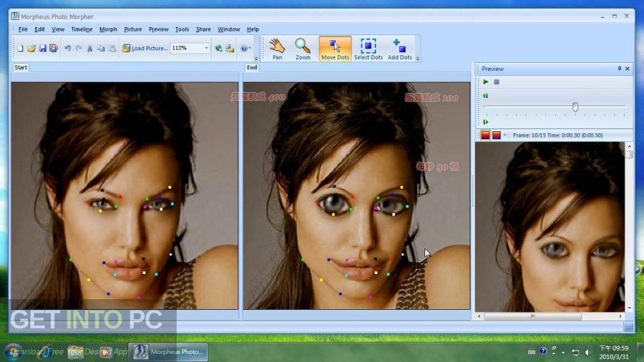Click Load Picture button
The image size is (644, 362).
tap(145, 48)
